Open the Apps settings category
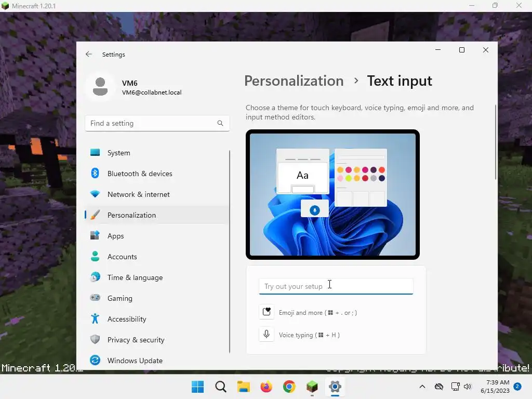 click(x=157, y=236)
